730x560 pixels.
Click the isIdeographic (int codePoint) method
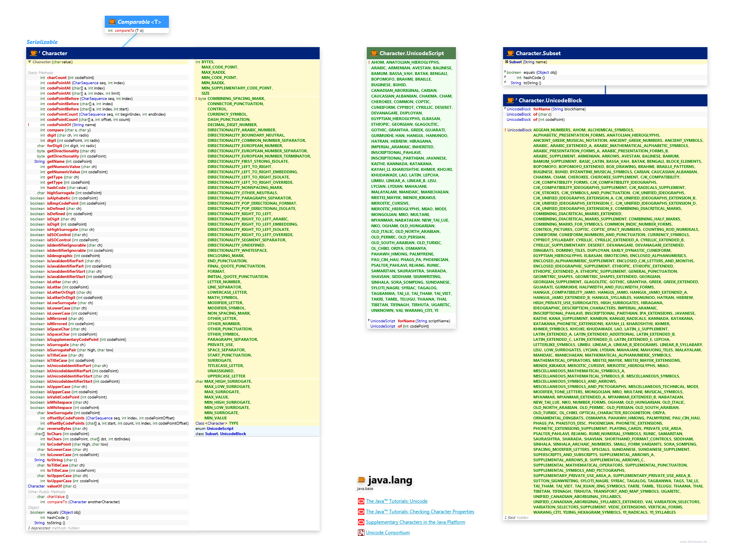coord(73,256)
